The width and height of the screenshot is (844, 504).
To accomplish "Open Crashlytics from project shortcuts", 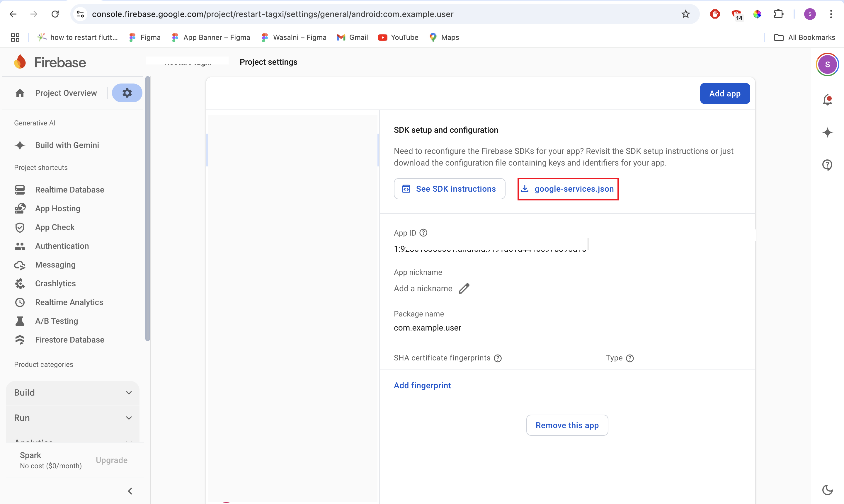I will point(55,283).
